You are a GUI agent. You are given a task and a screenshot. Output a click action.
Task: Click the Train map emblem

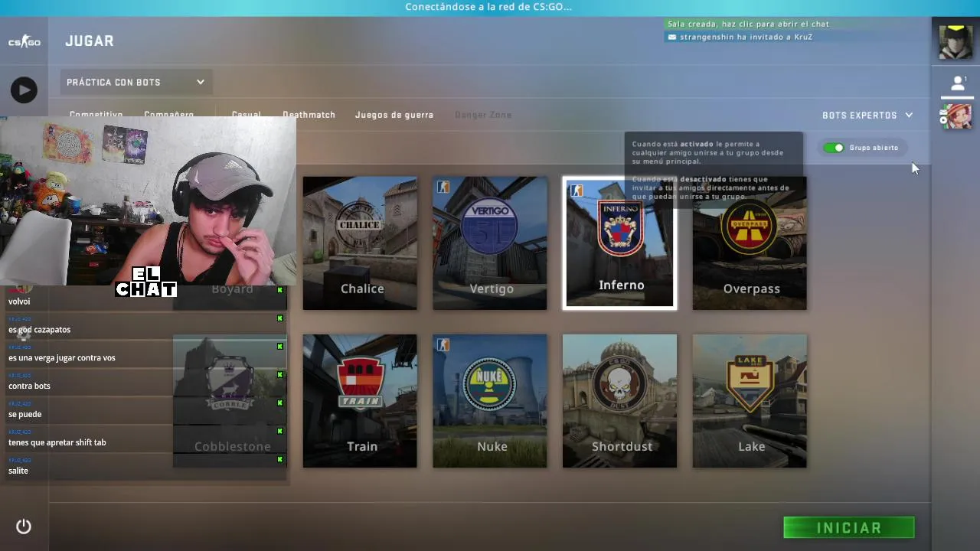[x=360, y=383]
